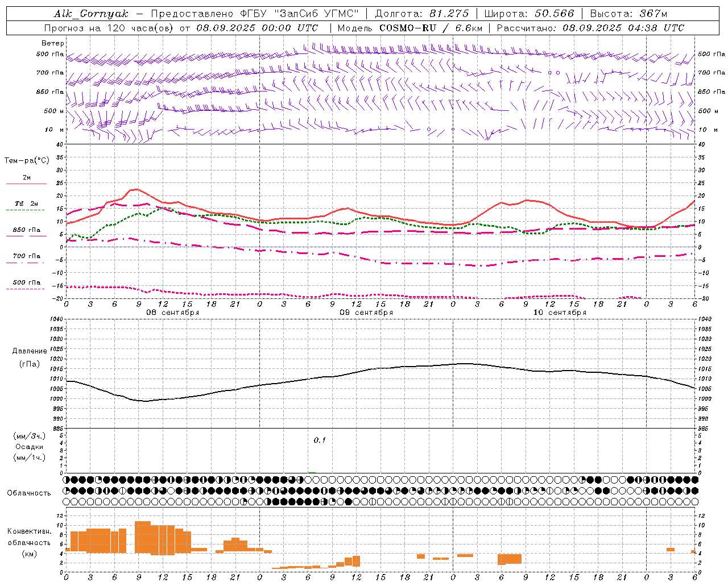Click the Ветер panel label
The width and height of the screenshot is (728, 582).
[53, 43]
